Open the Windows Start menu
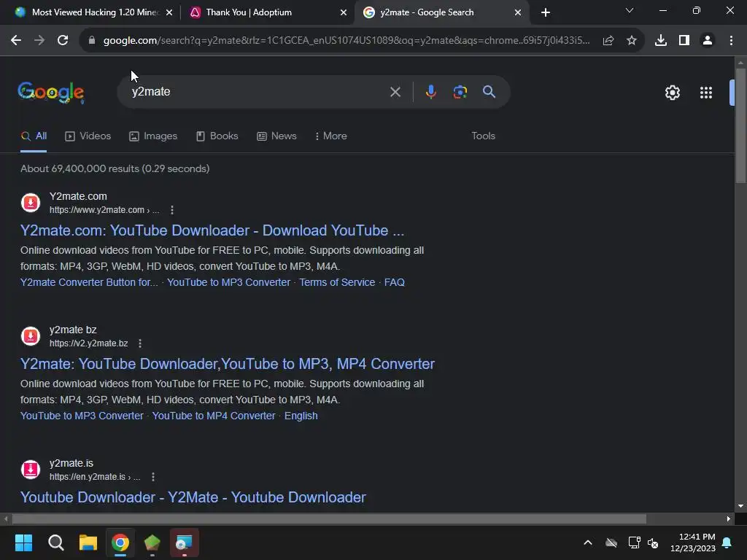 pyautogui.click(x=23, y=542)
